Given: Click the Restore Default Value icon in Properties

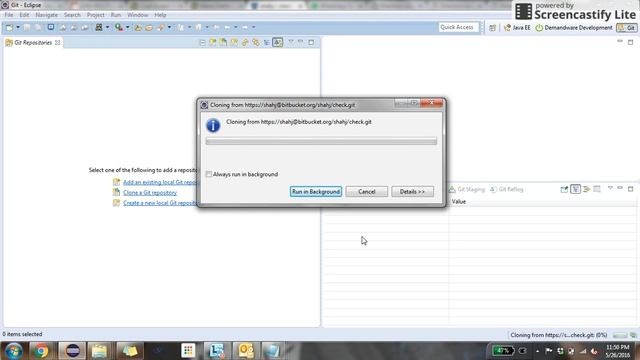Looking at the screenshot, I should point(597,189).
